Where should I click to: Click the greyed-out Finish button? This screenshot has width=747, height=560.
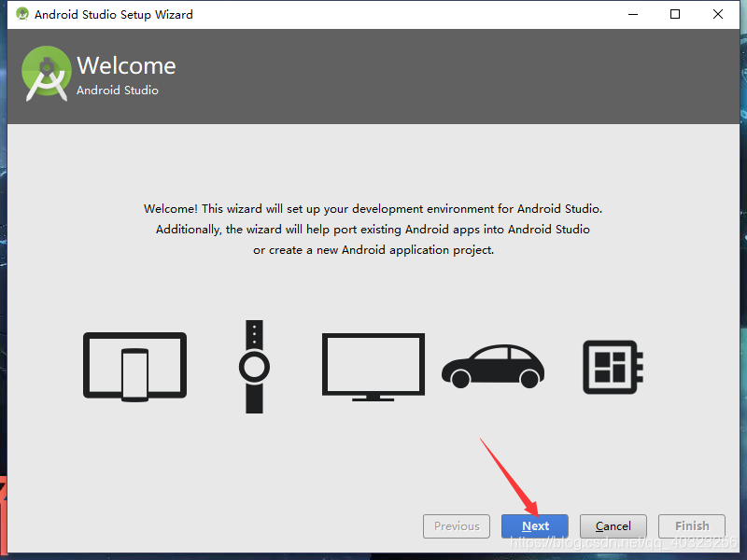click(692, 526)
